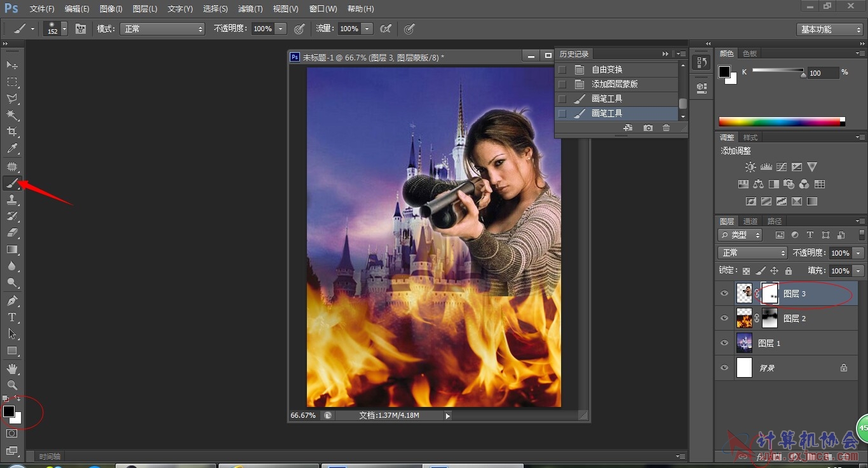Open the layer blend mode 正常 dropdown
This screenshot has height=468, width=868.
[752, 253]
